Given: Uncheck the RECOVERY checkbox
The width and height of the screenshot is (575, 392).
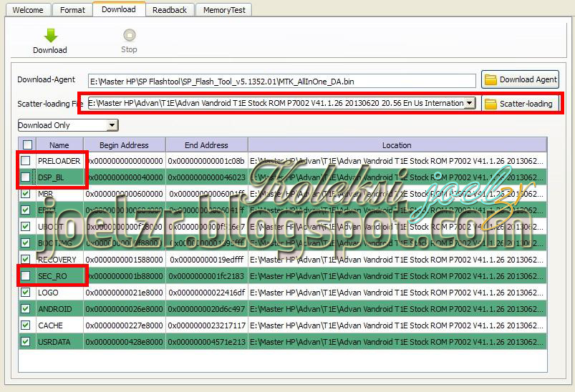Looking at the screenshot, I should click(25, 260).
